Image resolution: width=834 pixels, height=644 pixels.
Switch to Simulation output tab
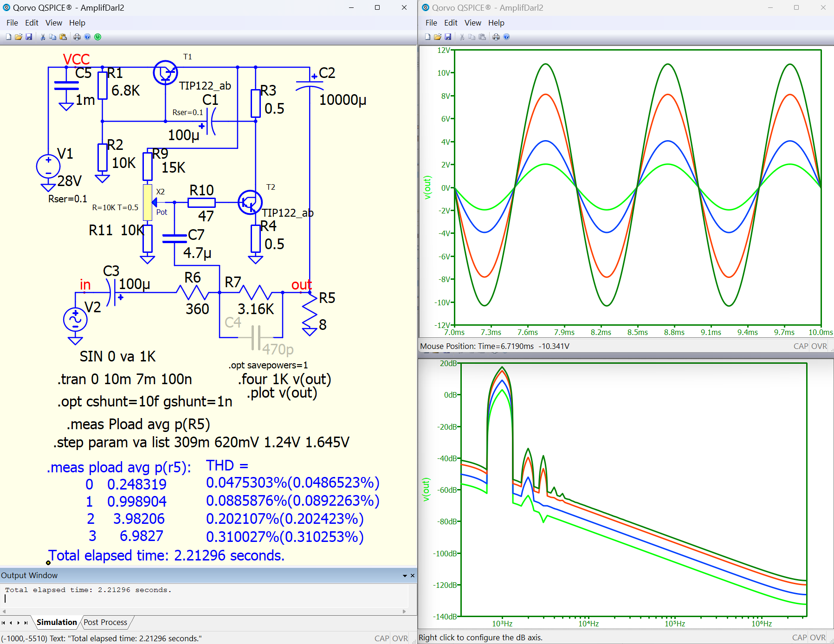(57, 622)
